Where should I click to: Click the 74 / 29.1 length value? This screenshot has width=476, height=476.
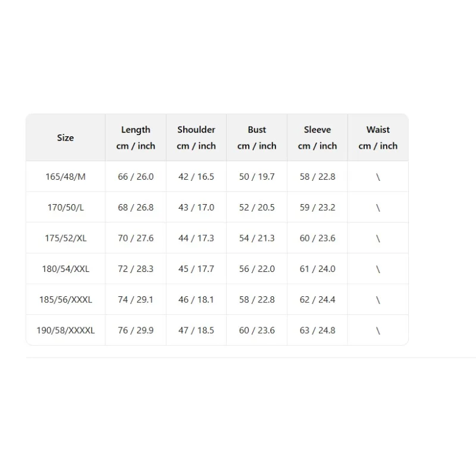pyautogui.click(x=136, y=300)
